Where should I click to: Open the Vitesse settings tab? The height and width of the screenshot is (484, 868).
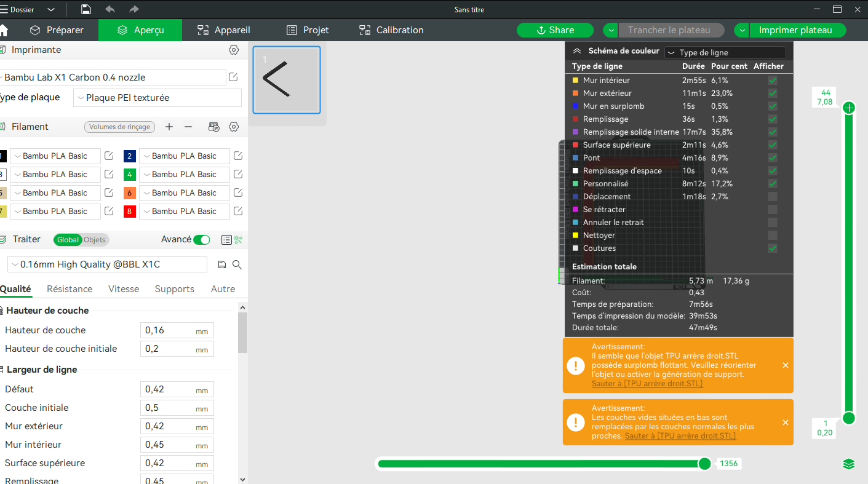point(124,289)
